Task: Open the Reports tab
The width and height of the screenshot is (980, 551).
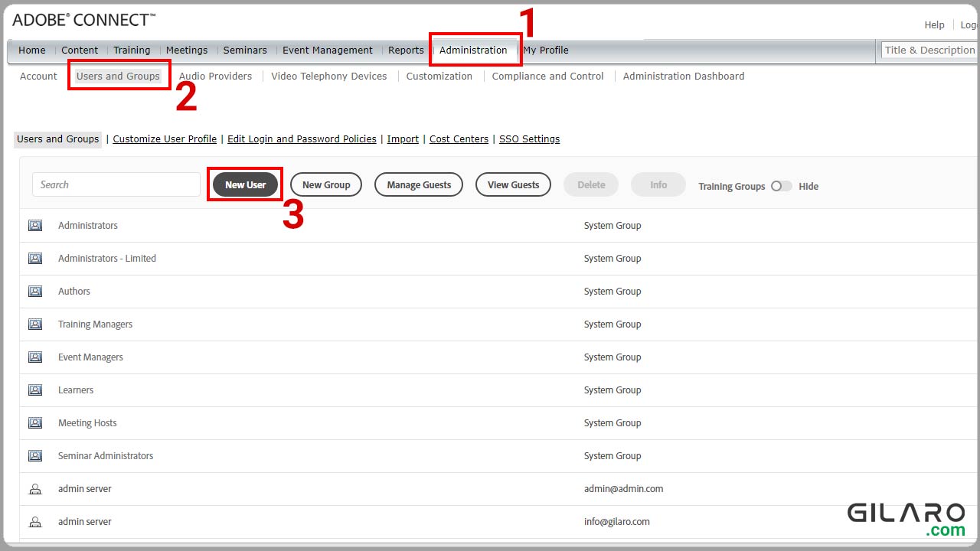Action: click(x=406, y=51)
